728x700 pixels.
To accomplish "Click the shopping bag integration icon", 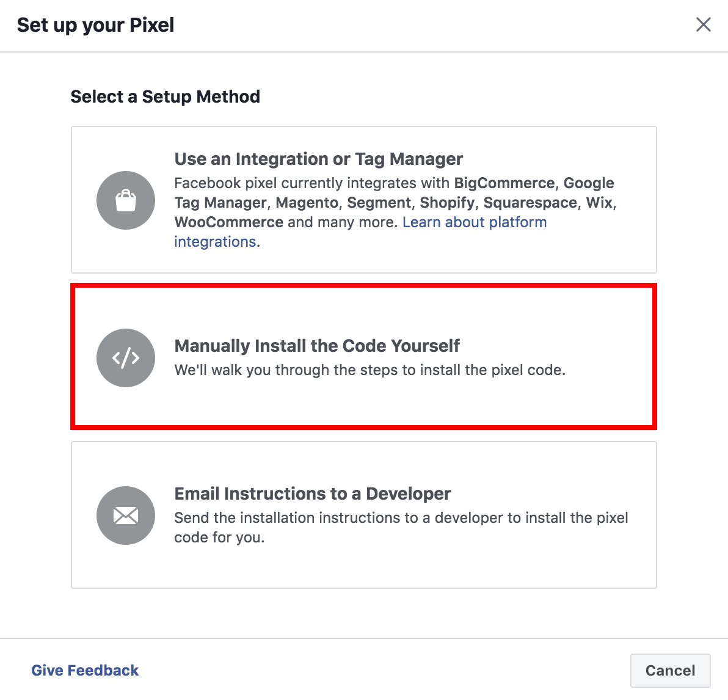I will click(126, 200).
